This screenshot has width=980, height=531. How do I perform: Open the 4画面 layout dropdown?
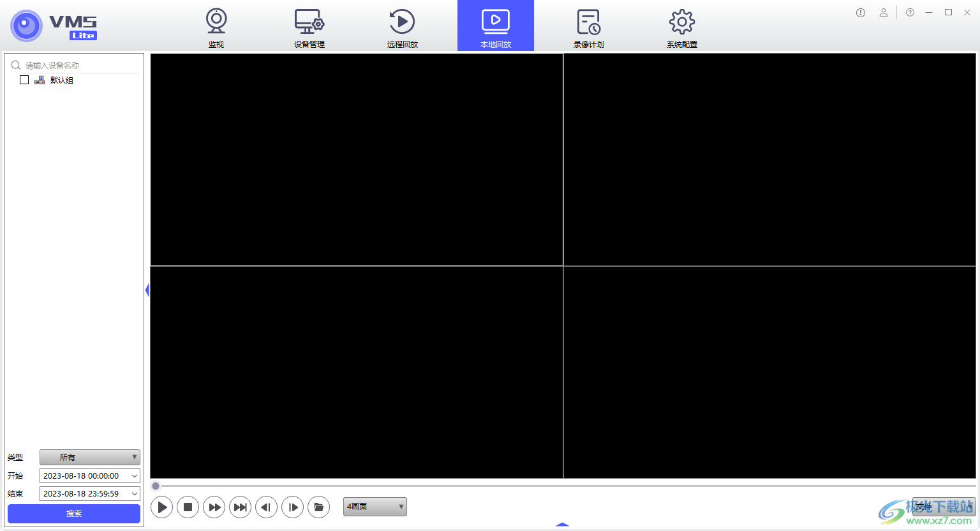point(375,507)
